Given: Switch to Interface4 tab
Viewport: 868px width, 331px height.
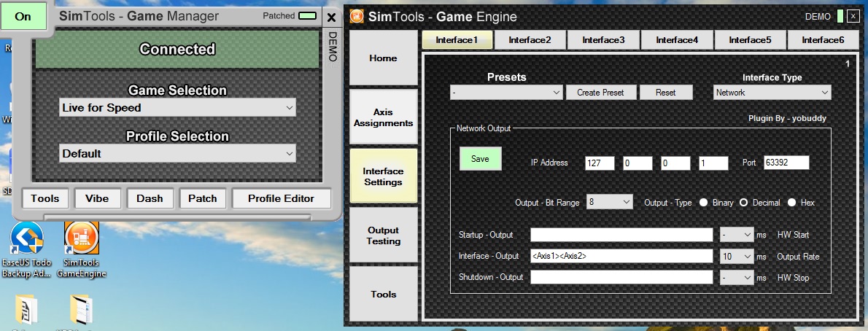Looking at the screenshot, I should tap(677, 40).
